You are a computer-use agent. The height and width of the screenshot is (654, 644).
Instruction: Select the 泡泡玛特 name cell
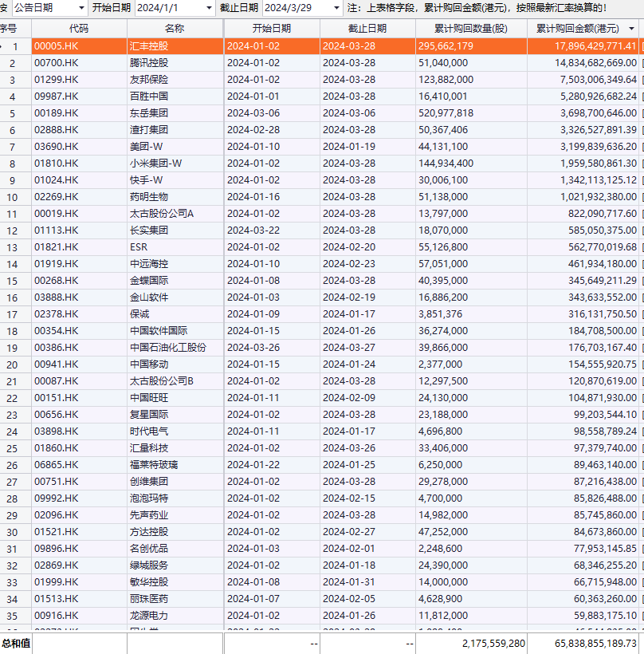(x=175, y=498)
